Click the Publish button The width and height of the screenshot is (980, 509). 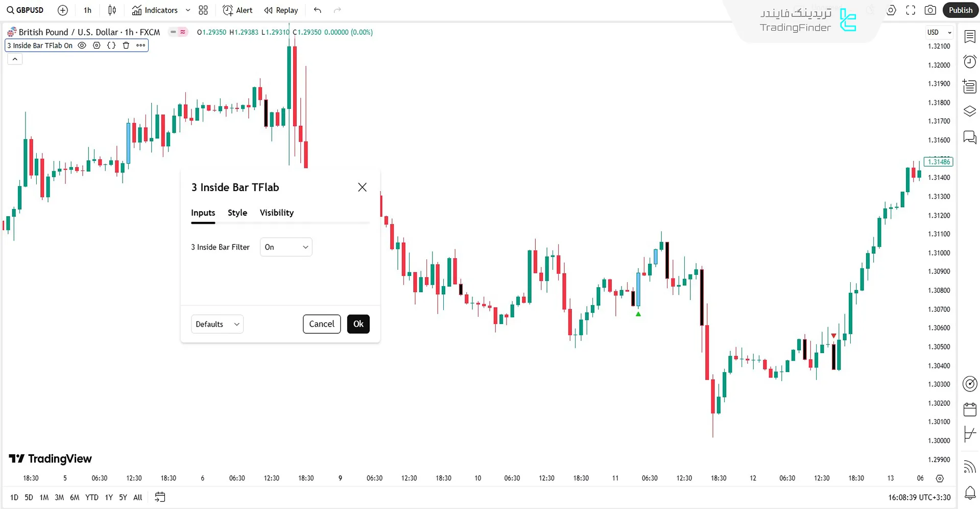961,10
